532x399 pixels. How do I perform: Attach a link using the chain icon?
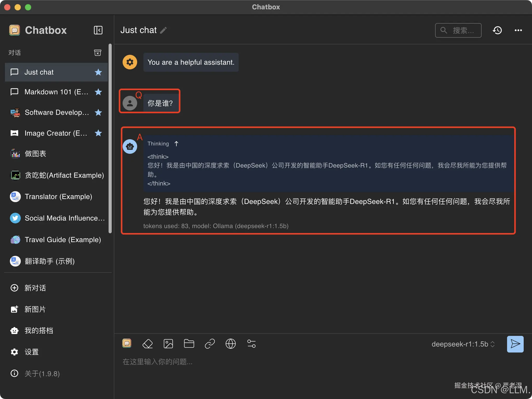tap(210, 344)
